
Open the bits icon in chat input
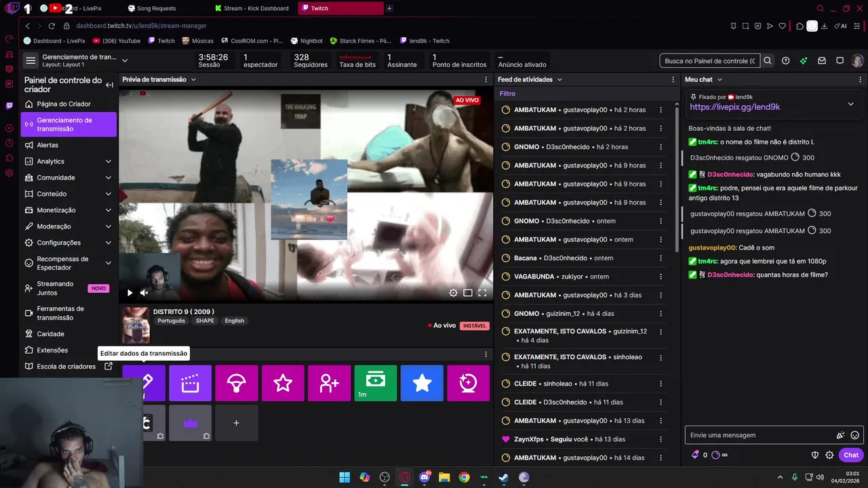point(840,435)
